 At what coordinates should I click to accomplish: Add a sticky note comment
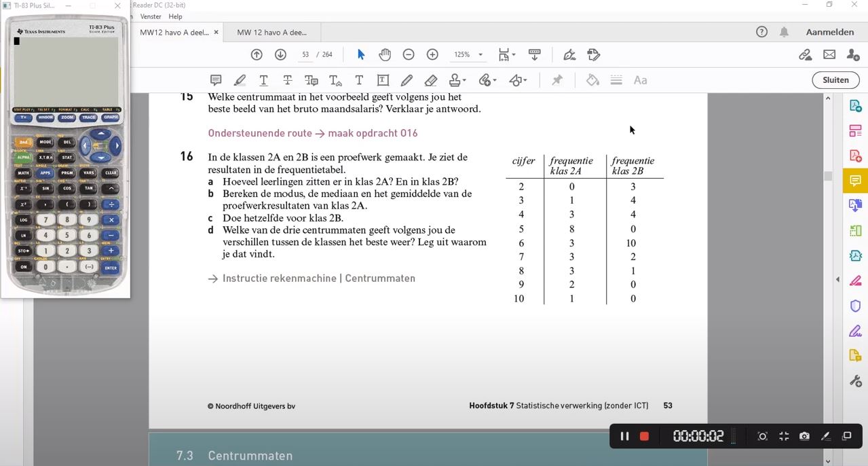point(216,80)
